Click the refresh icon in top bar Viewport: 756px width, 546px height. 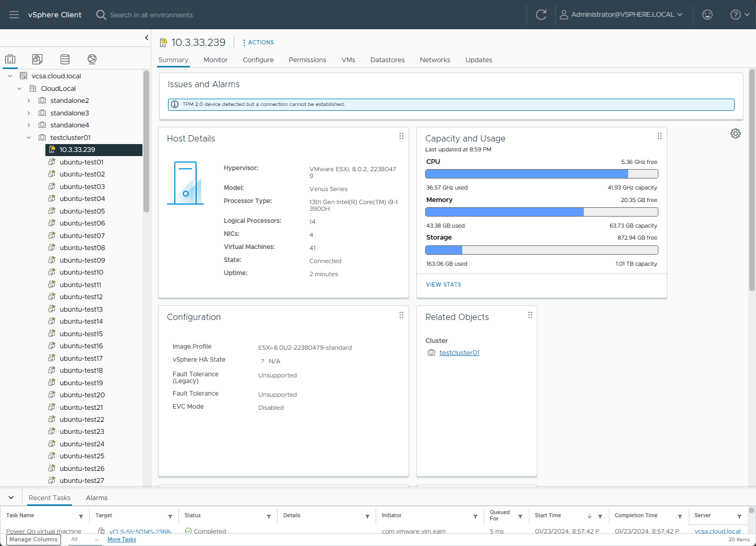tap(541, 15)
